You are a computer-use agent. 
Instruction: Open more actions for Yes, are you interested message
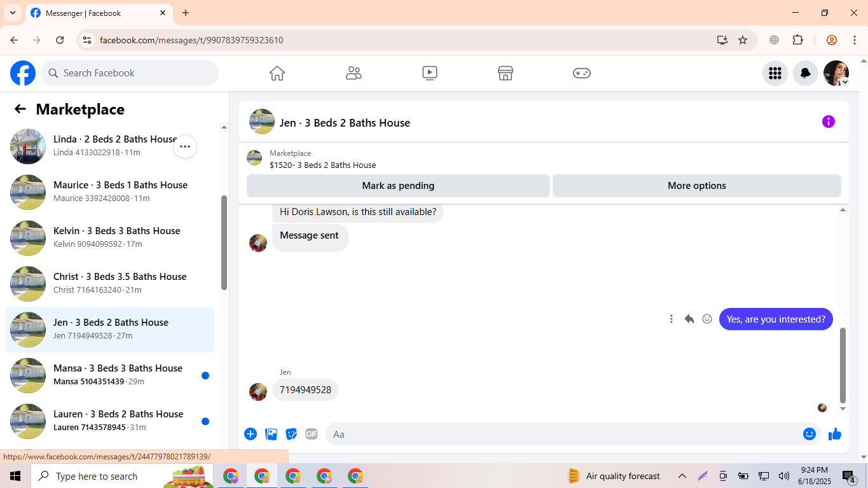[671, 319]
